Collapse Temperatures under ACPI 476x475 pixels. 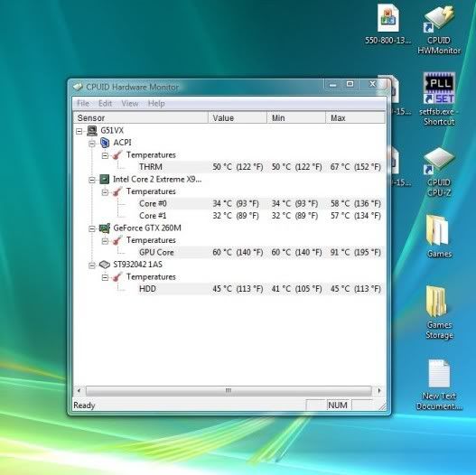click(x=105, y=155)
